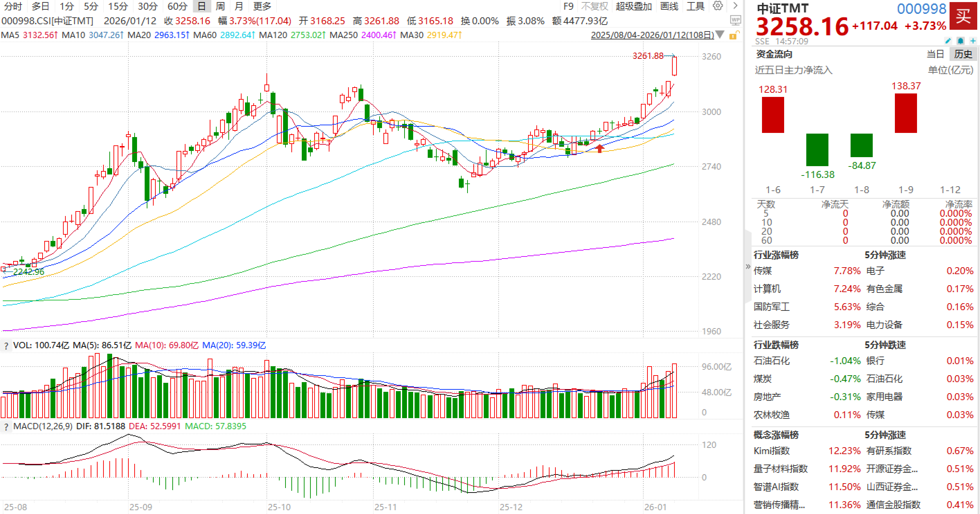Screen dimensions: 980x514
Task: Open date range dropdown triangle
Action: (x=720, y=35)
